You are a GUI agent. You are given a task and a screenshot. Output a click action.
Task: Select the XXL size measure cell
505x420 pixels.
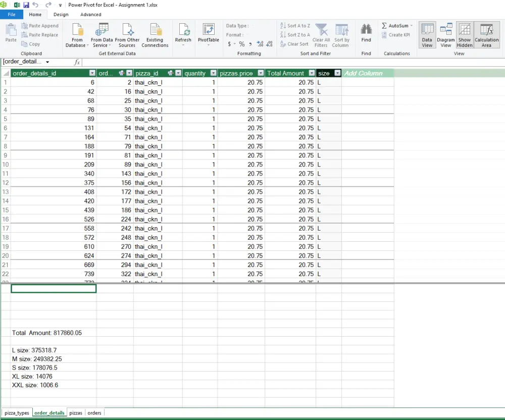tap(54, 385)
